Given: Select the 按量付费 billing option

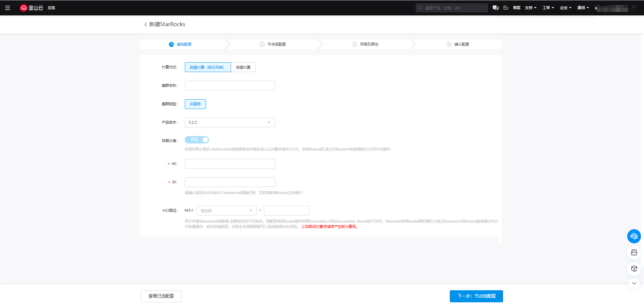Looking at the screenshot, I should pyautogui.click(x=243, y=67).
